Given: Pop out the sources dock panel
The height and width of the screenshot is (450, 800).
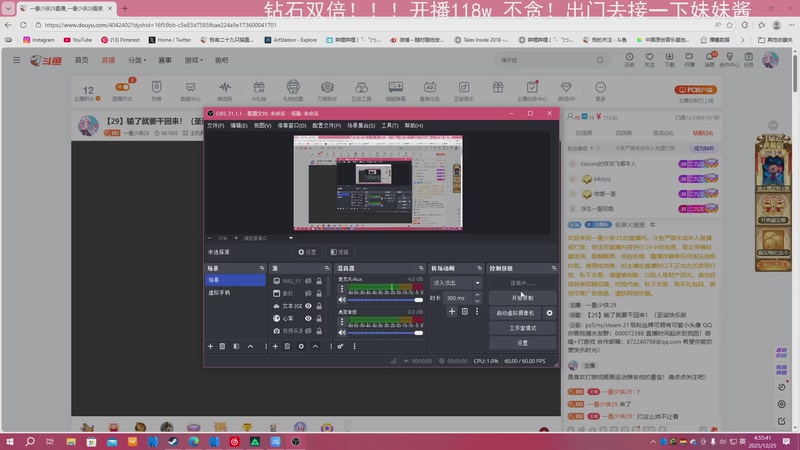Looking at the screenshot, I should tap(327, 268).
